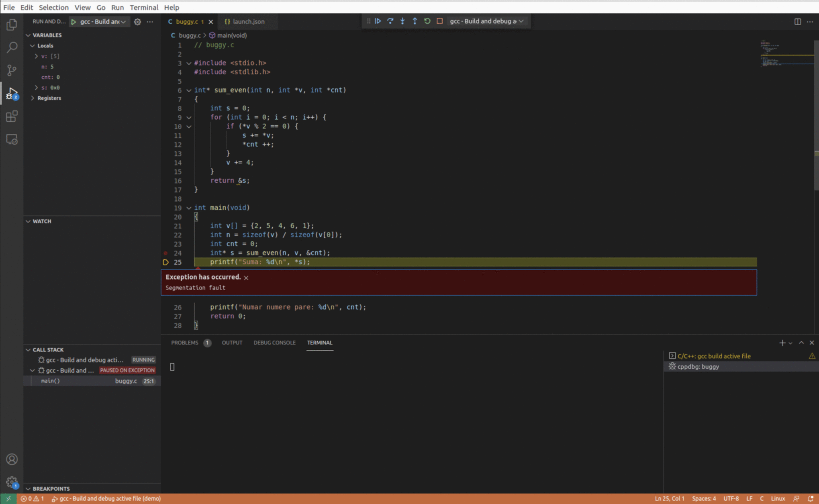This screenshot has width=819, height=504.
Task: Open the Extensions view
Action: 12,116
